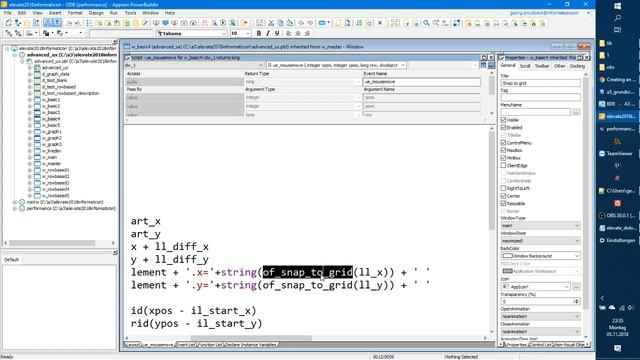Click the delete X toolbar icon
Viewport: 640px width, 360px height.
point(380,23)
